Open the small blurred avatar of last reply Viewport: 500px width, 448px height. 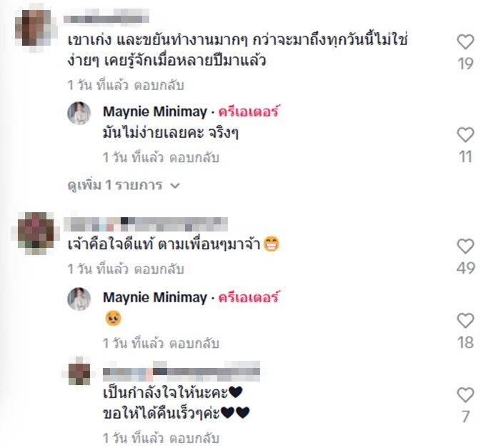click(x=79, y=372)
